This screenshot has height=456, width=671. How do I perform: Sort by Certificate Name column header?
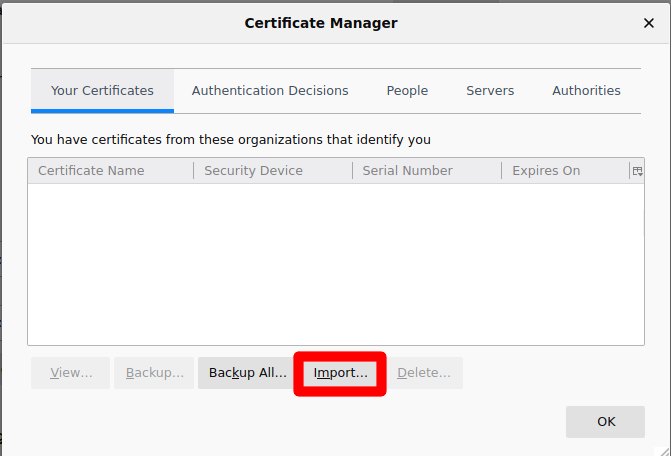110,171
